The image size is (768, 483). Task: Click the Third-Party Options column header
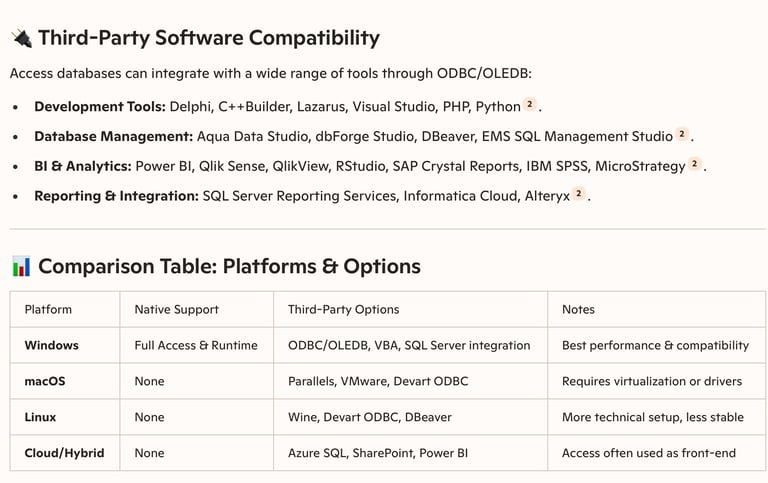point(343,310)
